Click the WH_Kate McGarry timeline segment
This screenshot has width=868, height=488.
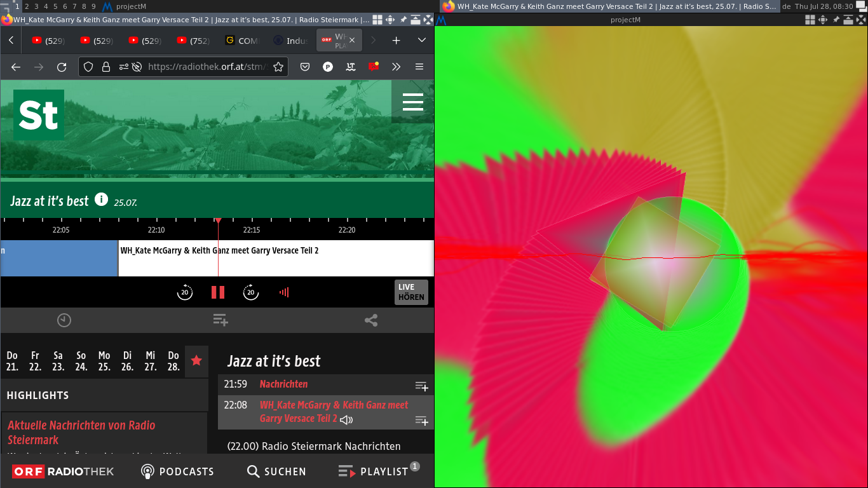tap(276, 258)
